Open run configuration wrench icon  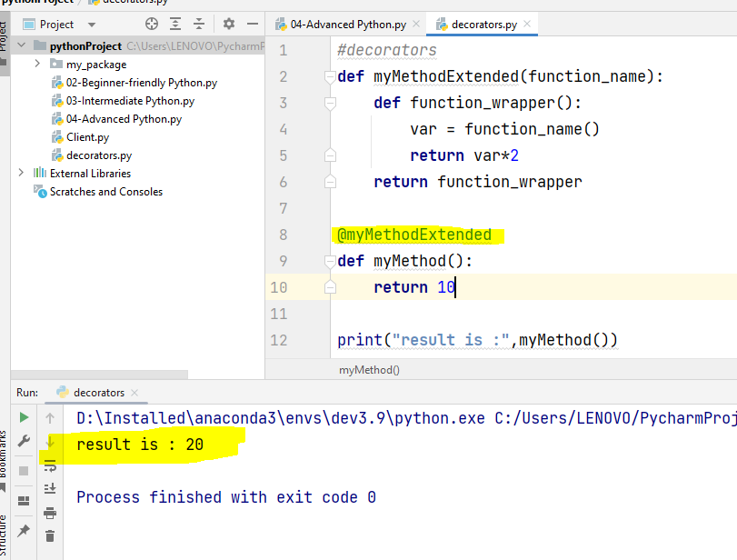24,441
